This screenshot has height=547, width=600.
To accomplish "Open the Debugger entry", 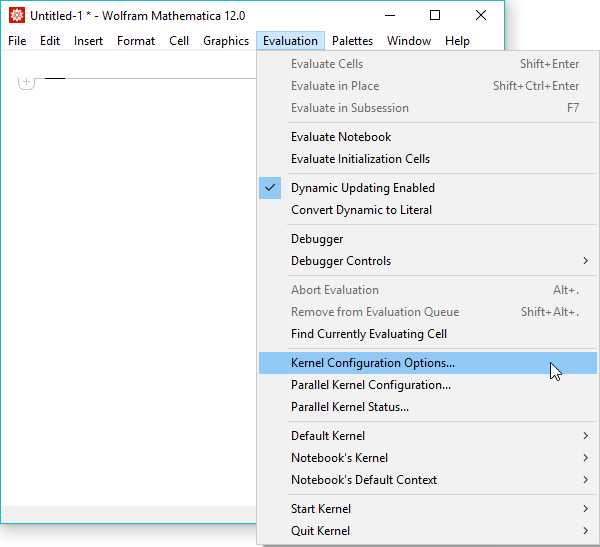I will click(428, 239).
